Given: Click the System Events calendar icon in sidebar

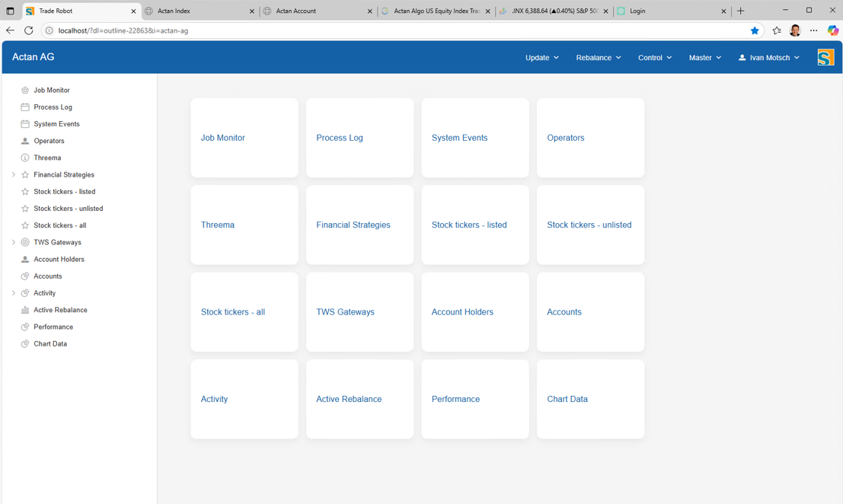Looking at the screenshot, I should pos(24,124).
